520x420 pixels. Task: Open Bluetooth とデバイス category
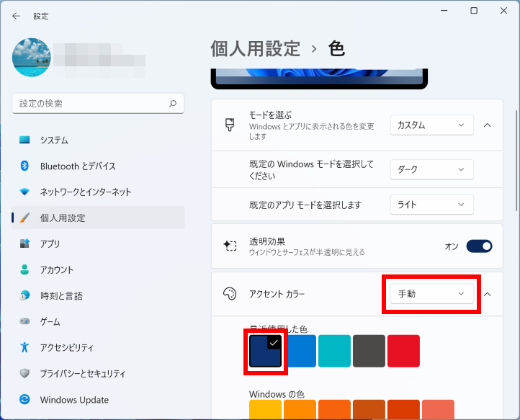[98, 166]
